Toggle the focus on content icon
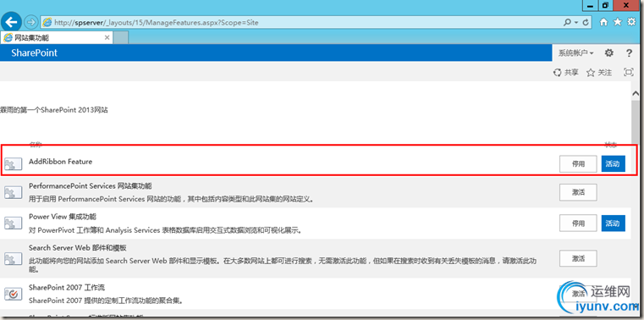Screen dimensions: 644x320 (x=629, y=72)
